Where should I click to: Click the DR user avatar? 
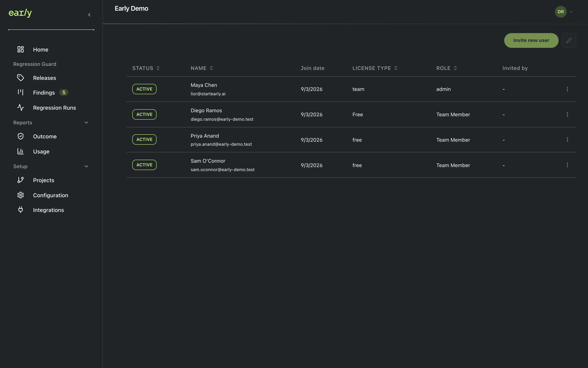click(x=561, y=12)
